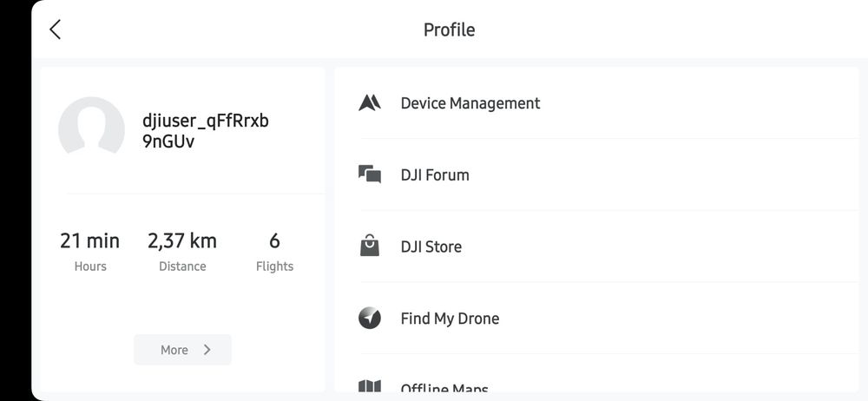Click the DJI Forum chat bubbles icon
Screen dimensions: 868x401
[x=370, y=174]
